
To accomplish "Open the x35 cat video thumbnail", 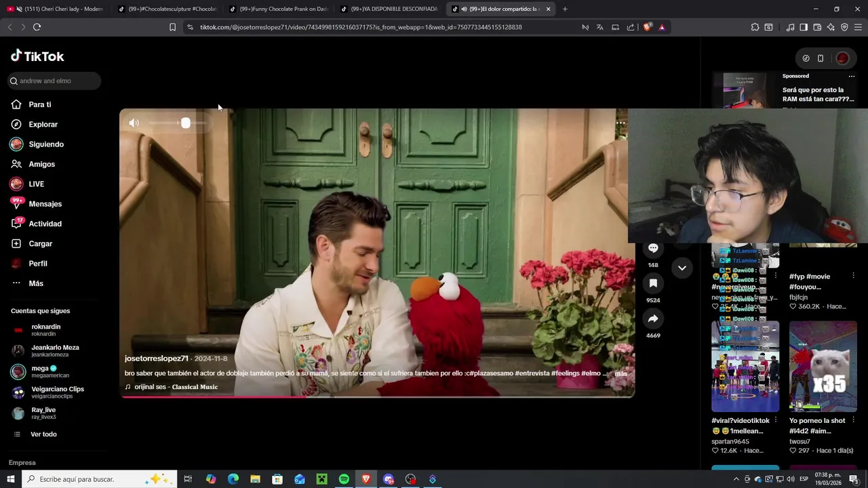I will pos(823,366).
